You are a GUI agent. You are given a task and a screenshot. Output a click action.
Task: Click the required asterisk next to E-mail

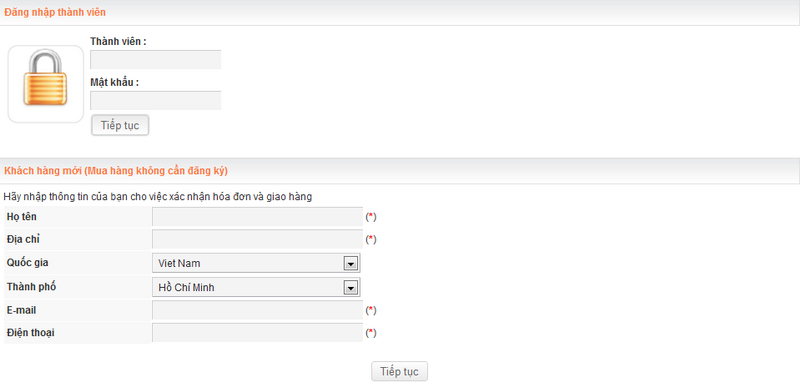371,310
